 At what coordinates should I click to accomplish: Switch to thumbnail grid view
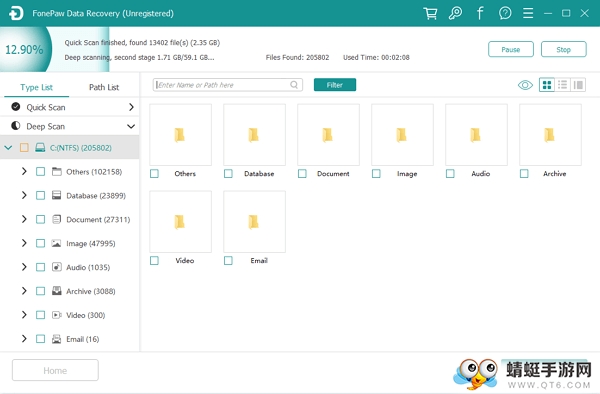click(x=547, y=85)
